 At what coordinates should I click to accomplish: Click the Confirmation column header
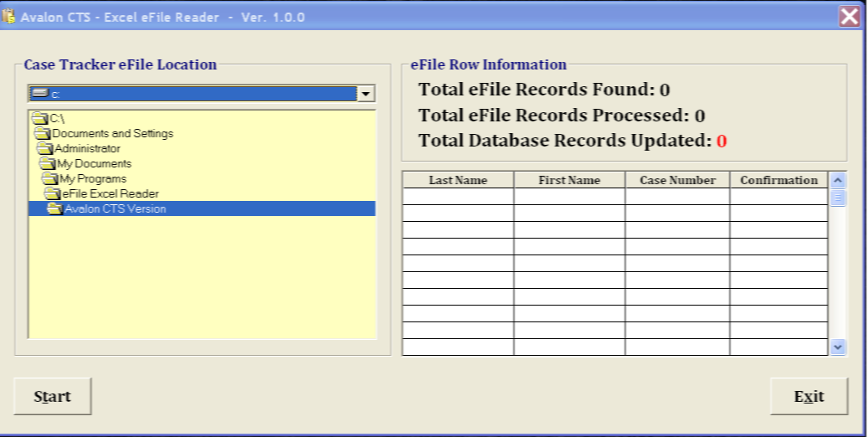tap(779, 180)
